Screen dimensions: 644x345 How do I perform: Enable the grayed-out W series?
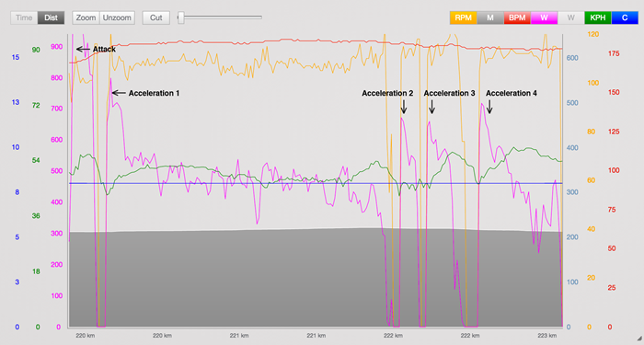click(x=571, y=17)
